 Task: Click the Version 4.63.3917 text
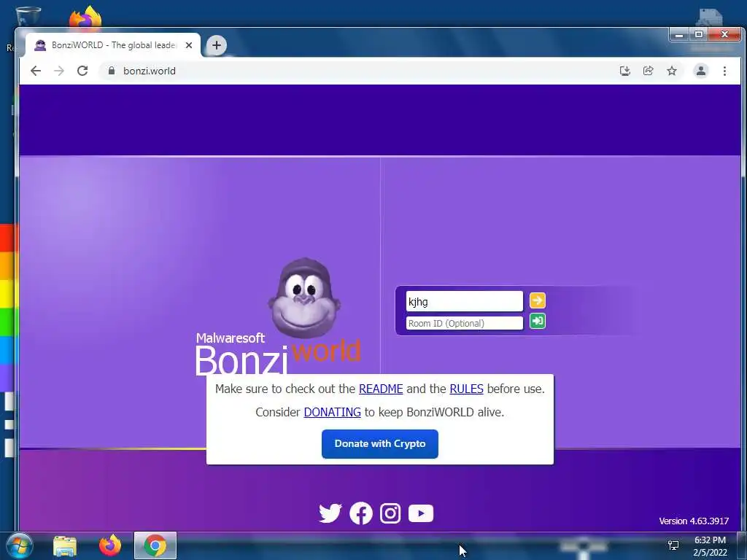pyautogui.click(x=694, y=521)
